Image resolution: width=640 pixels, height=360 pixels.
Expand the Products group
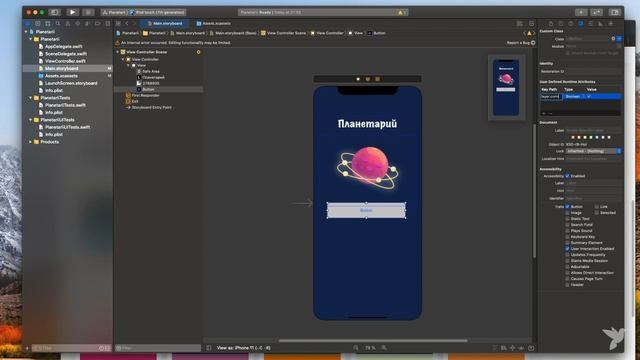pos(31,142)
